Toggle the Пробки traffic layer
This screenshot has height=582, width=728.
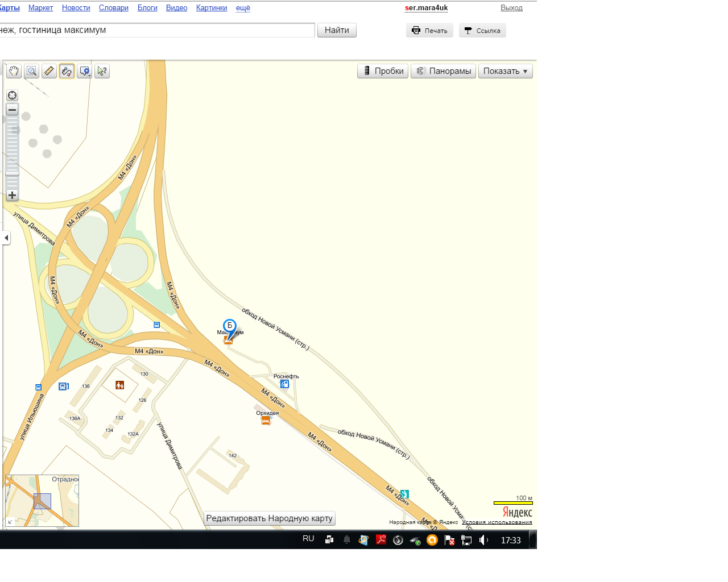point(383,71)
